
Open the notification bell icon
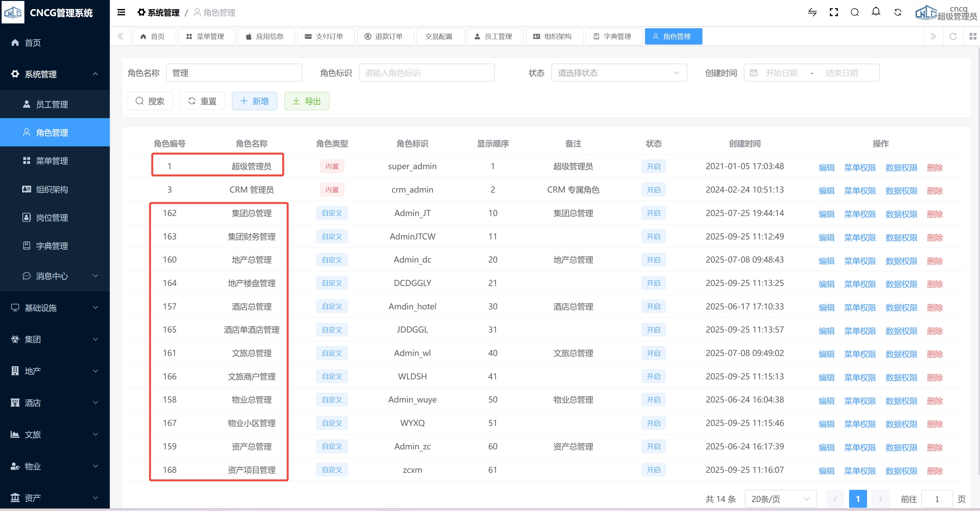[x=876, y=12]
